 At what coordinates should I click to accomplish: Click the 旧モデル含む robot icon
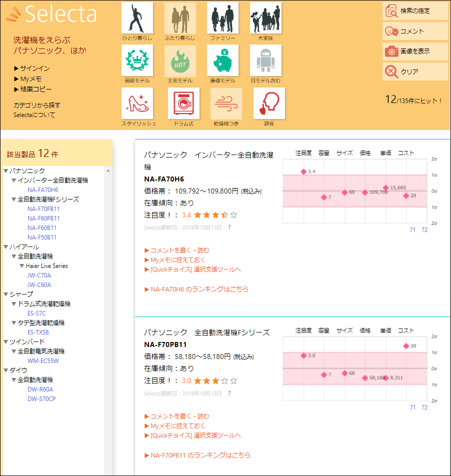[x=265, y=61]
